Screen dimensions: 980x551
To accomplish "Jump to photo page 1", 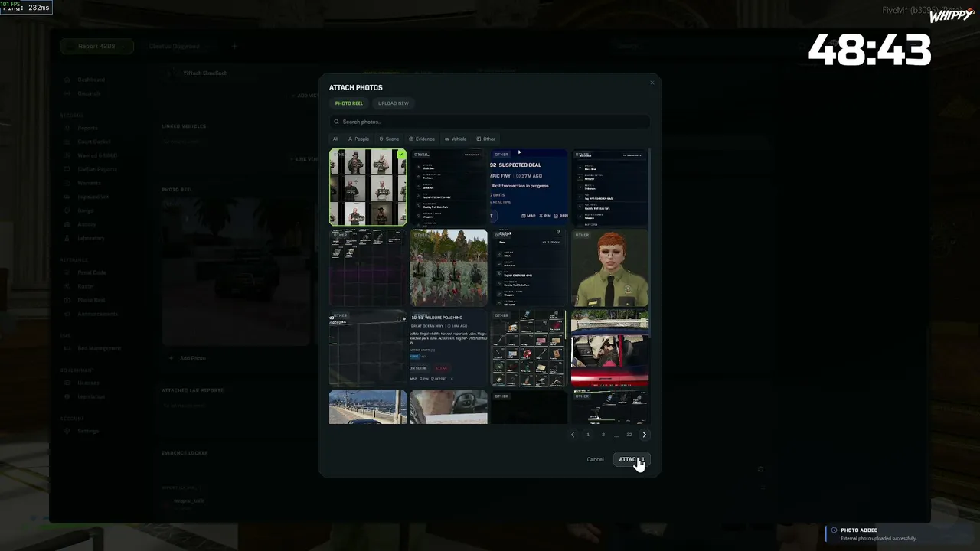I will [x=588, y=435].
